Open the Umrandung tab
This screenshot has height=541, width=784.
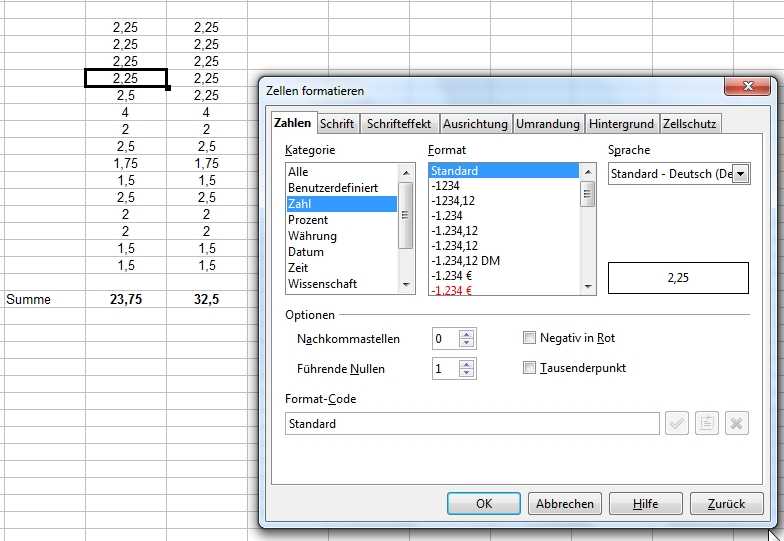tap(547, 124)
